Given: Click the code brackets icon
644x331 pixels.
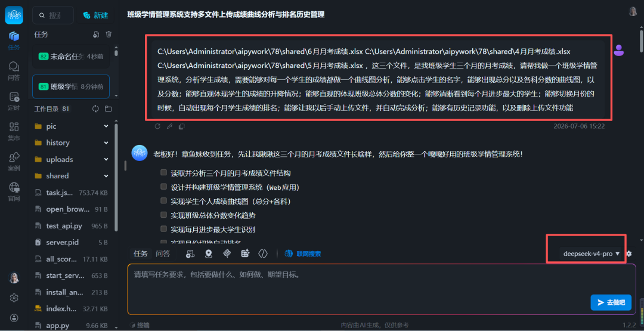Looking at the screenshot, I should (x=263, y=254).
